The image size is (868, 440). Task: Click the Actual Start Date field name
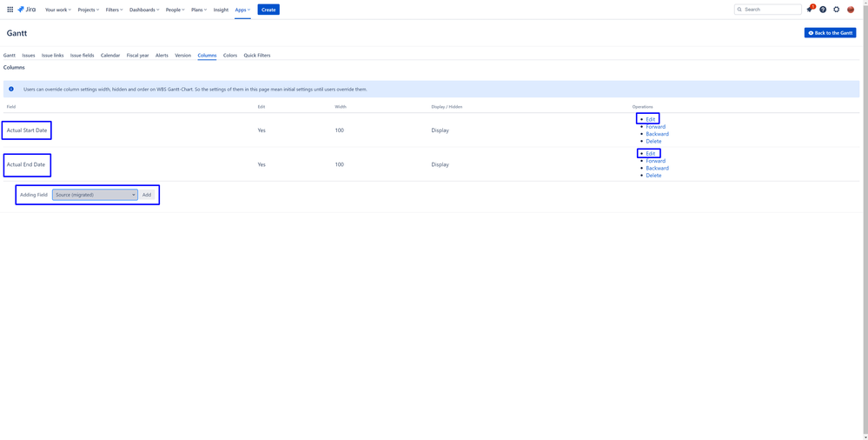tap(27, 130)
